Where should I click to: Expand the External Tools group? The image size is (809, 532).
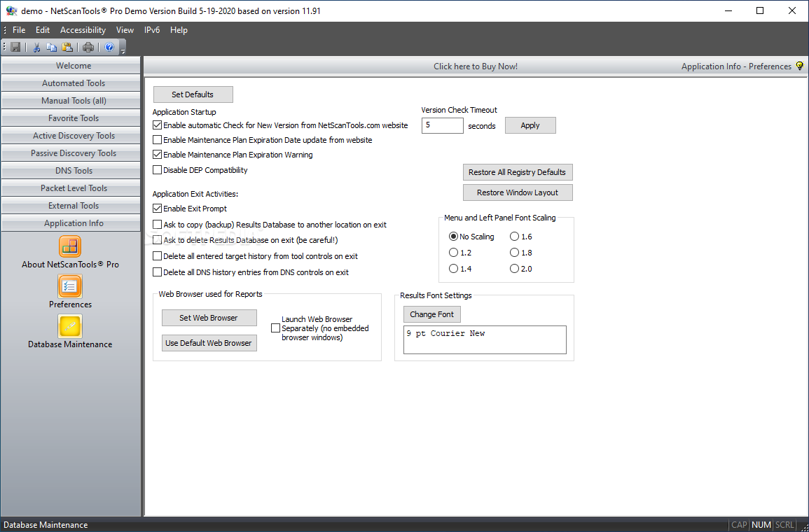point(71,206)
